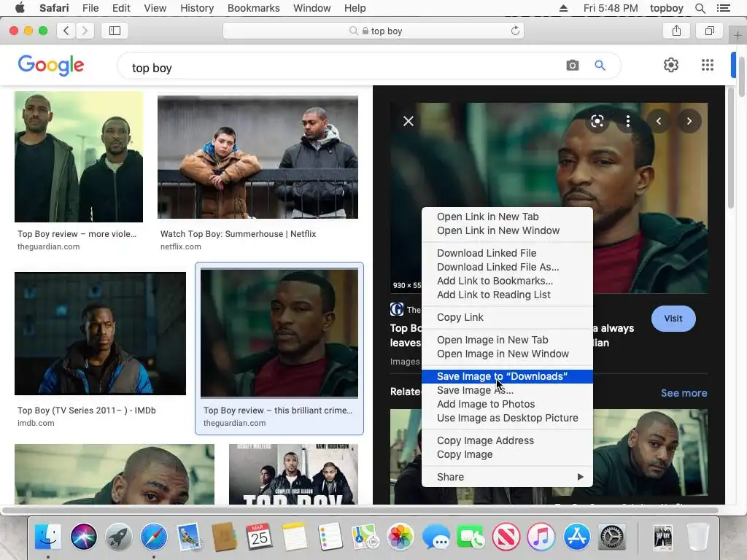Open Launchpad rocket icon in Dock
The width and height of the screenshot is (747, 560).
coord(119,537)
